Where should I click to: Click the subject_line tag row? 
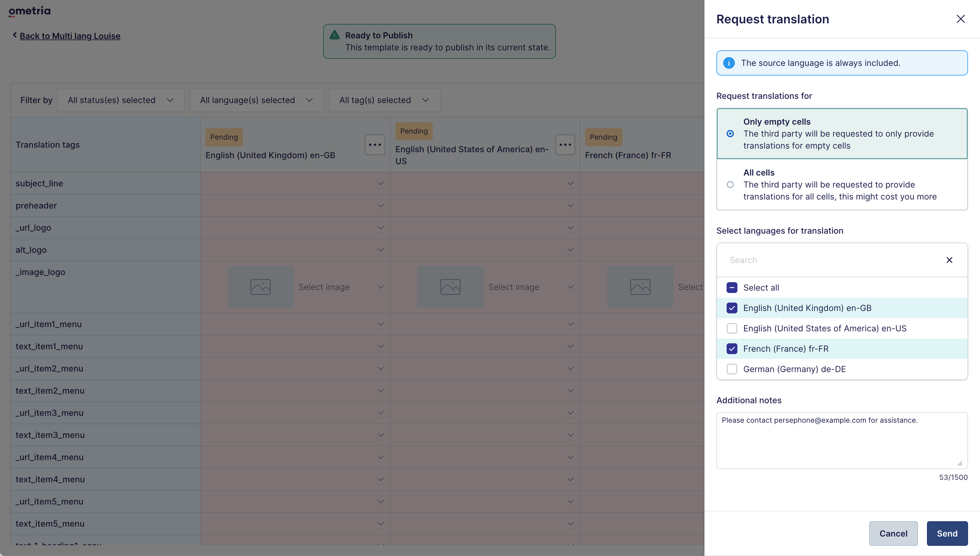[x=105, y=183]
